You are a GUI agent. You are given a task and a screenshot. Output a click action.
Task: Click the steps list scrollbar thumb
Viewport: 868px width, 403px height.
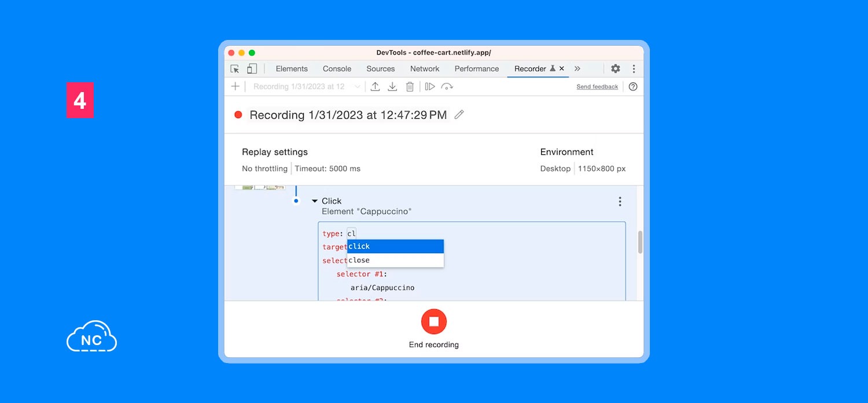(640, 241)
